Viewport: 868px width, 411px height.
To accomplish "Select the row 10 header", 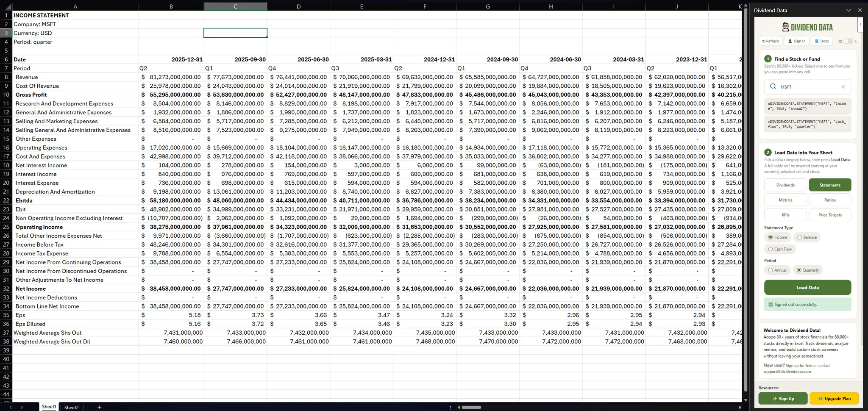I will [x=6, y=94].
